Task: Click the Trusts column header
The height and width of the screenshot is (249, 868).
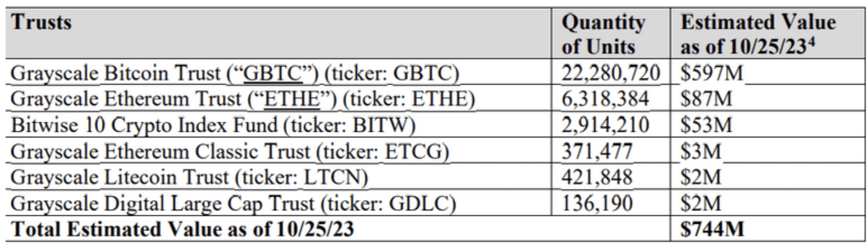Action: (42, 22)
